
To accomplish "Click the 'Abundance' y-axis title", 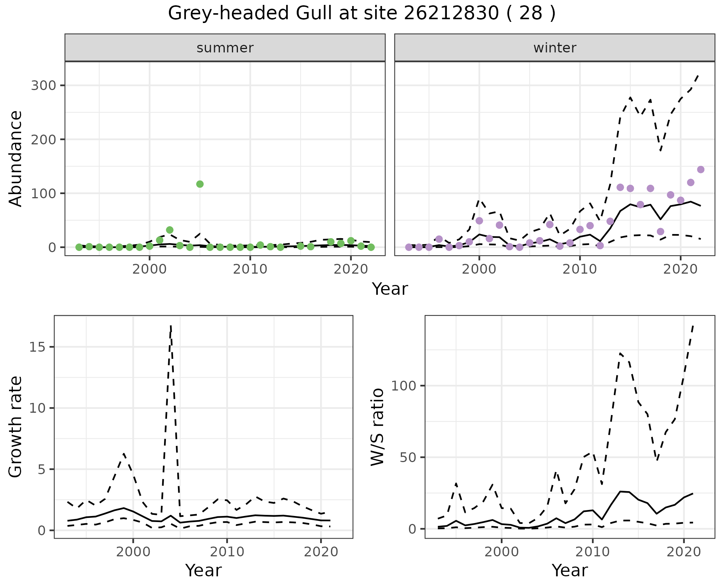I will tap(15, 158).
